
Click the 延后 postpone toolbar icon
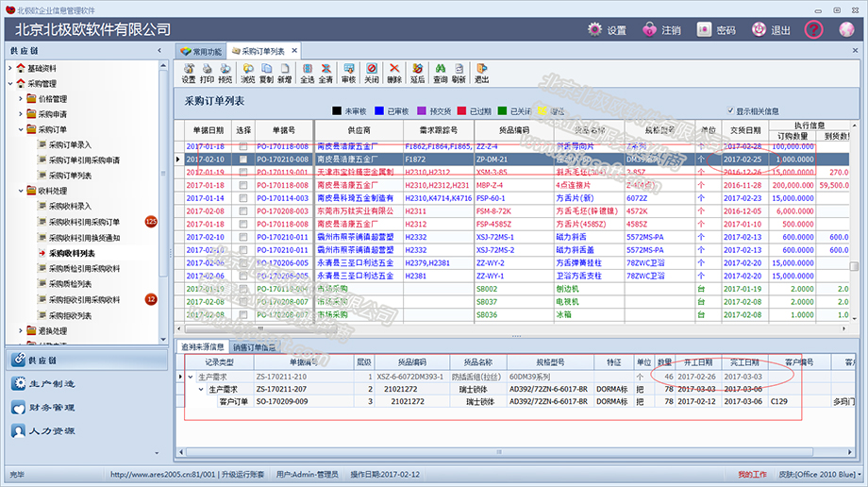click(417, 73)
